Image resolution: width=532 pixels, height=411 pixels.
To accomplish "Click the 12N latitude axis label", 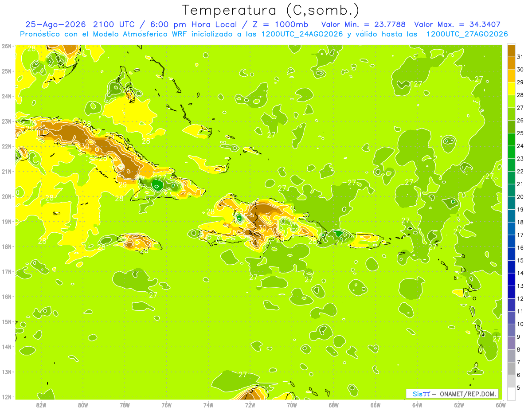I will point(6,397).
